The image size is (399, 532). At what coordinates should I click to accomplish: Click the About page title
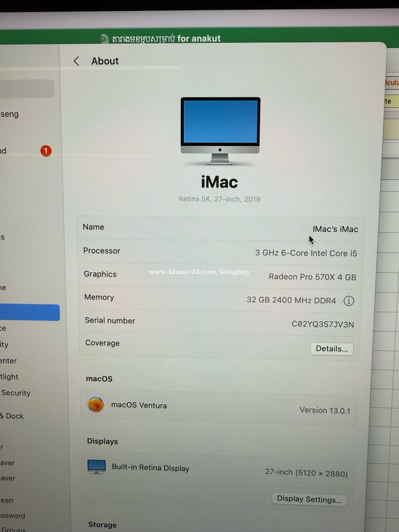click(105, 61)
